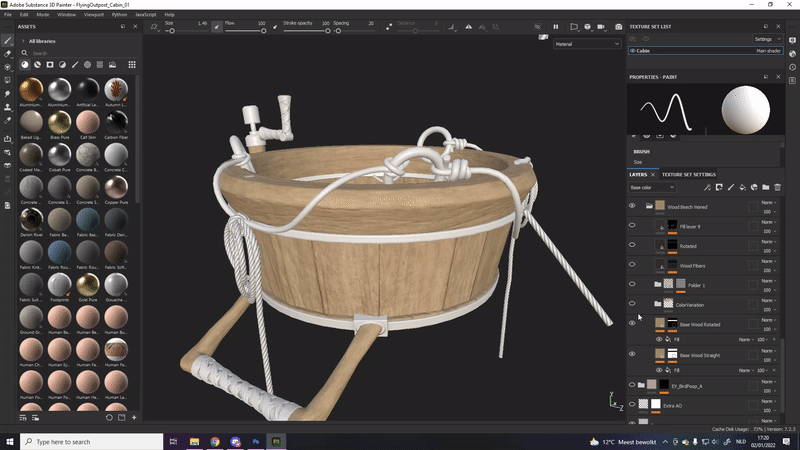Select the Polygon fill tool
800x450 pixels.
(x=7, y=80)
